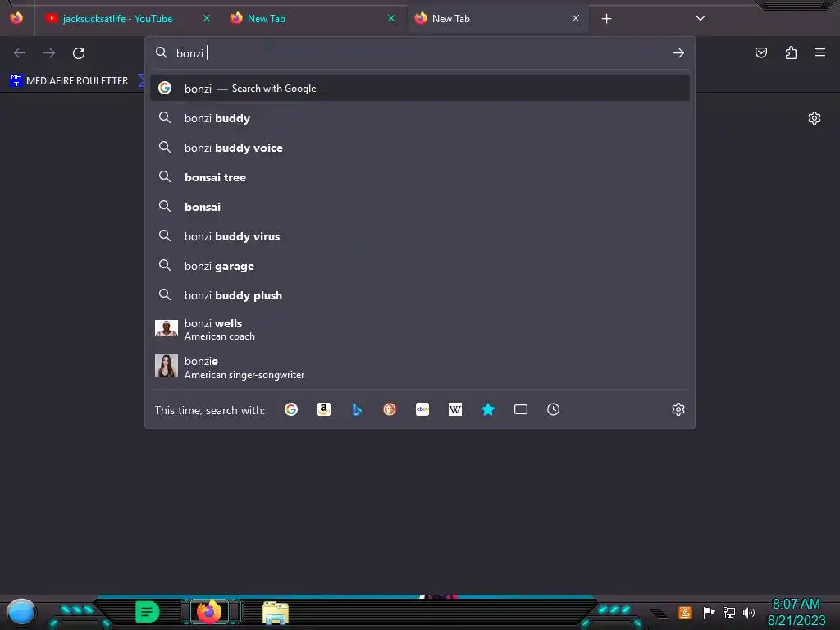This screenshot has width=840, height=630.
Task: Open network status tray icon
Action: coord(729,612)
